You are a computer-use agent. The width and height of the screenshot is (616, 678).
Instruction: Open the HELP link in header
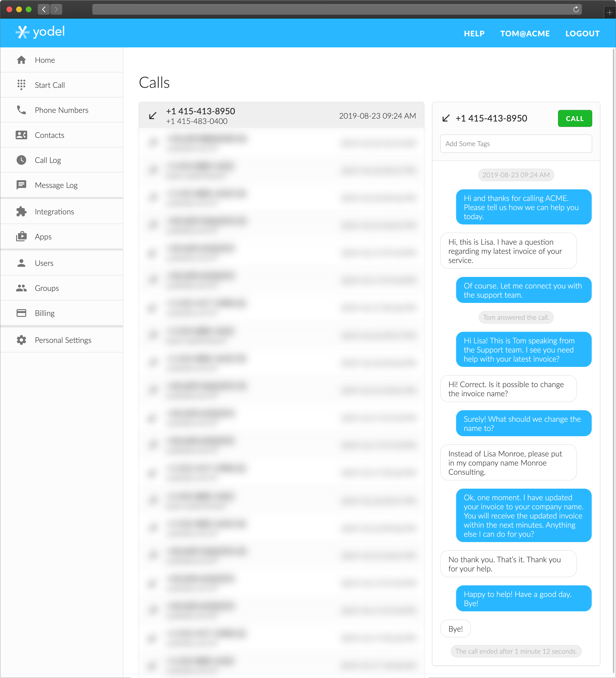(474, 34)
